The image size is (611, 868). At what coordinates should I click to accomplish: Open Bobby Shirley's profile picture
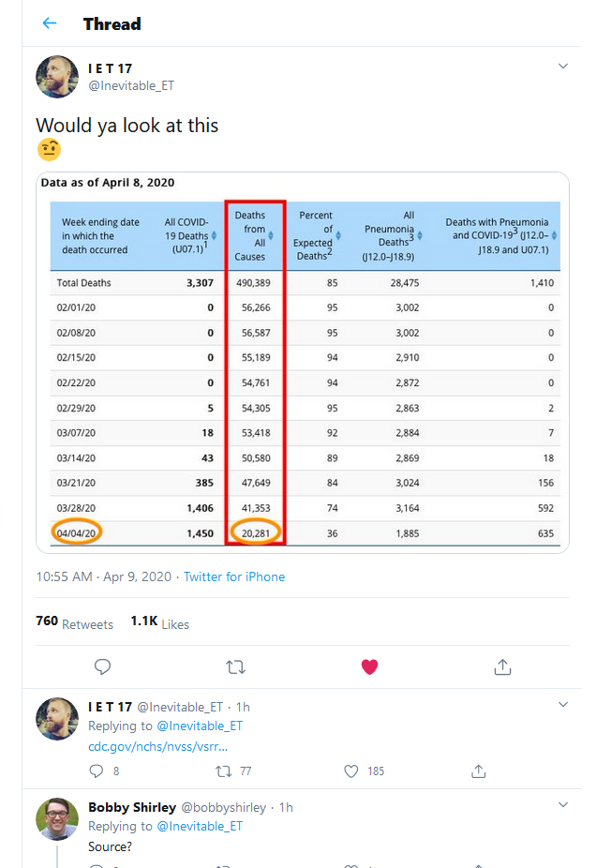click(x=57, y=818)
